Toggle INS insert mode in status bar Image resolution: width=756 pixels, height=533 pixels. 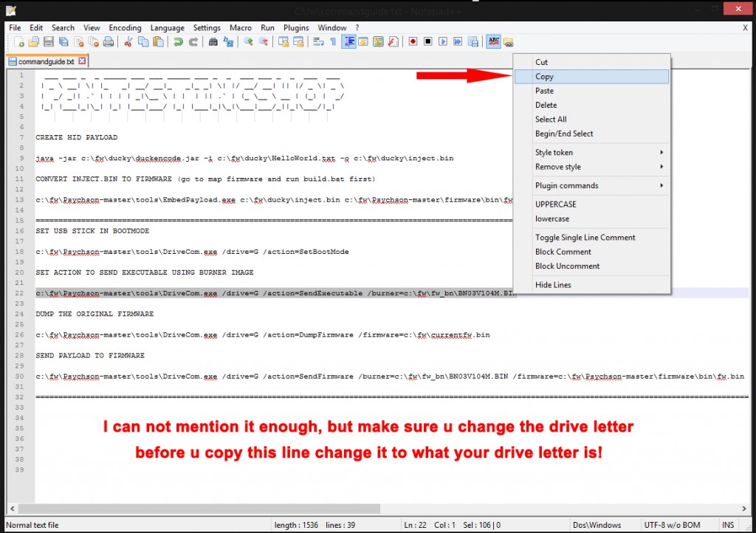728,525
